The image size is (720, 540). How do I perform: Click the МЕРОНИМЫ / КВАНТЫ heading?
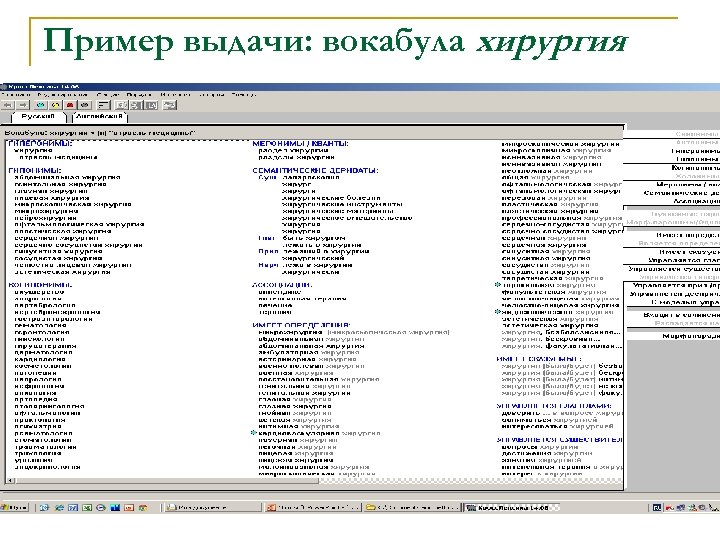point(300,143)
